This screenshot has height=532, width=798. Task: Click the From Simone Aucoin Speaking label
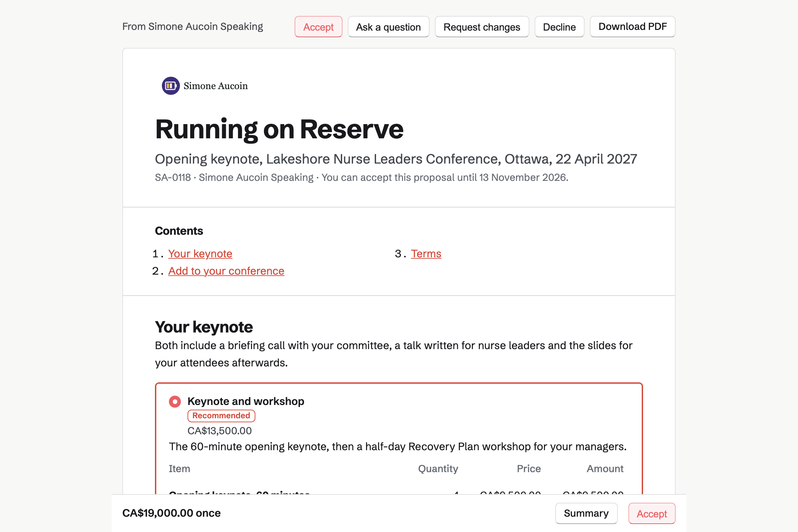coord(193,27)
